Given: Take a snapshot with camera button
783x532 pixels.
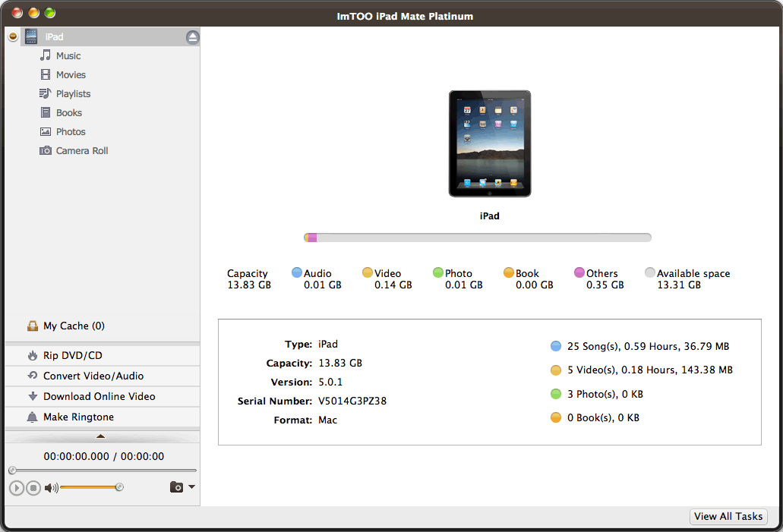Looking at the screenshot, I should pyautogui.click(x=176, y=487).
